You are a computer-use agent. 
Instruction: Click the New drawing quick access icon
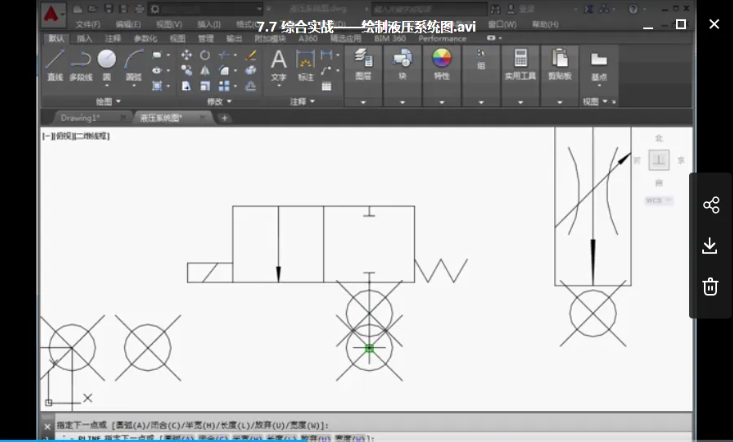pos(78,9)
